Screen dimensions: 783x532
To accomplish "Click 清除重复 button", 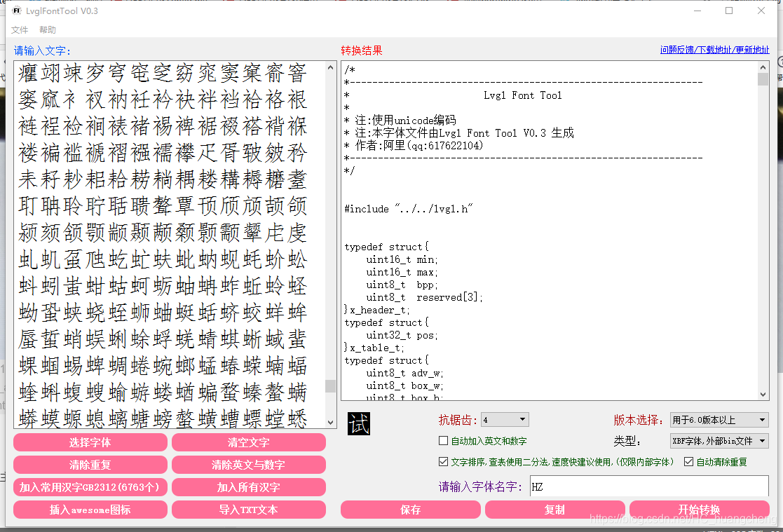I will pos(90,465).
